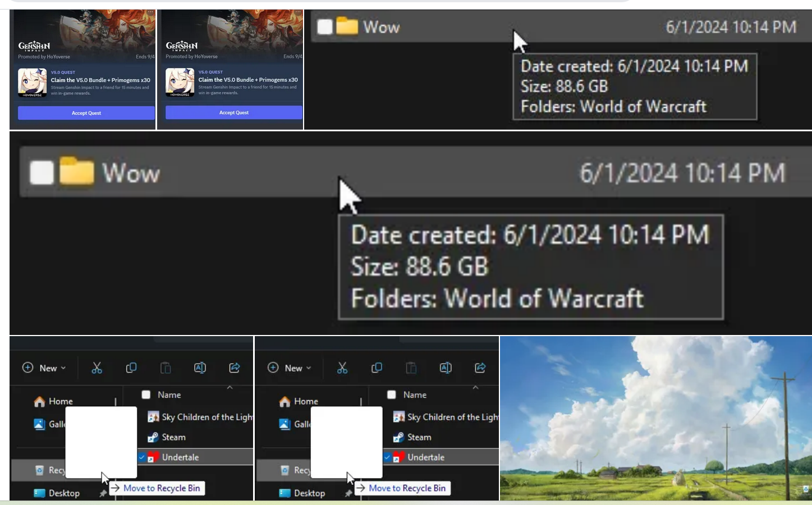This screenshot has height=505, width=812.
Task: Click "Sky Children of the Light" name, left Explorer thumbnail
Action: point(207,417)
